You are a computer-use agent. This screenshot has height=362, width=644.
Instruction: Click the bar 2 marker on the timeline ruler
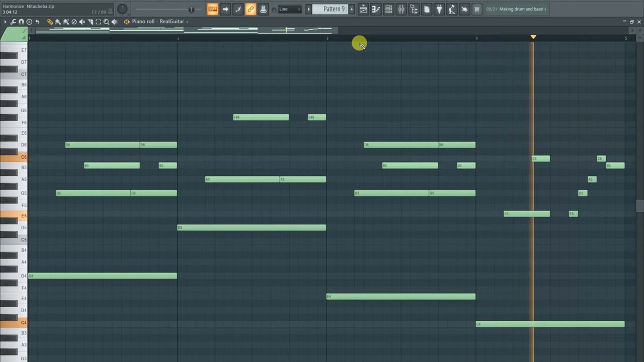point(178,38)
